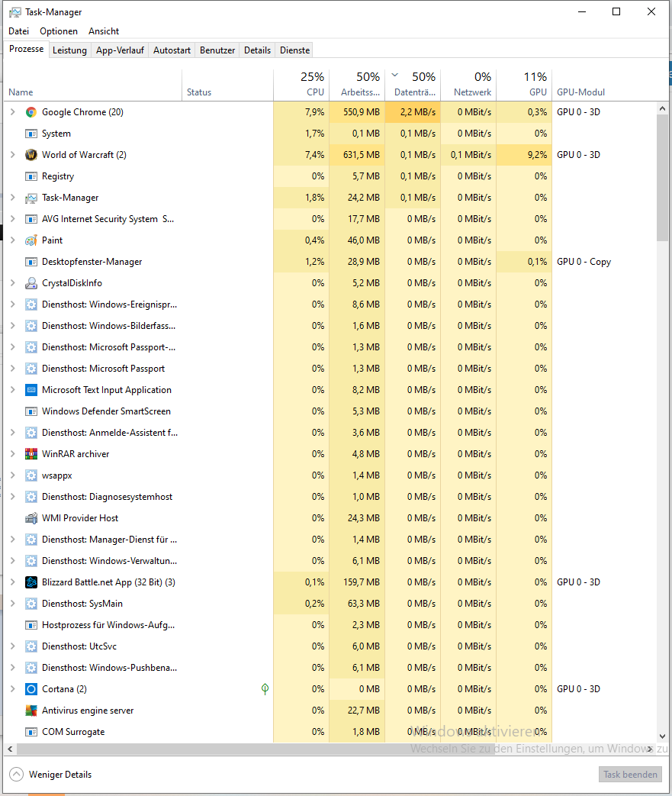Click the WMI Provider Host icon

coord(31,518)
